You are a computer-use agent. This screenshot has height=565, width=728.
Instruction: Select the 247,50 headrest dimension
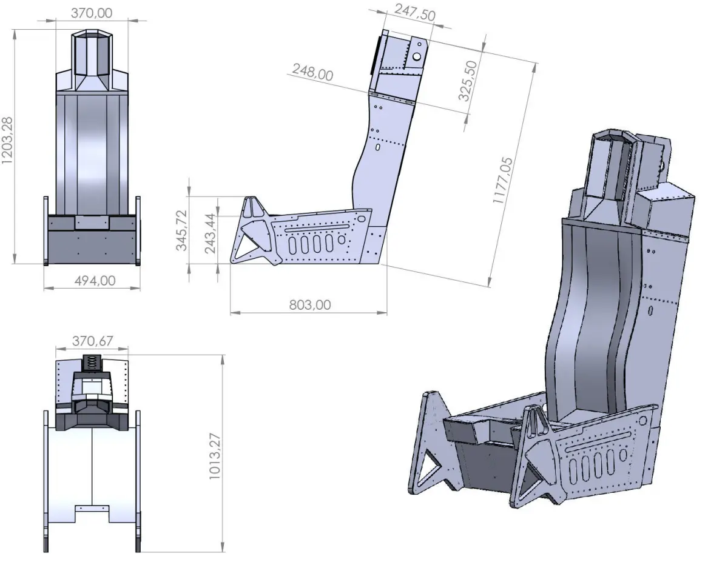(415, 13)
